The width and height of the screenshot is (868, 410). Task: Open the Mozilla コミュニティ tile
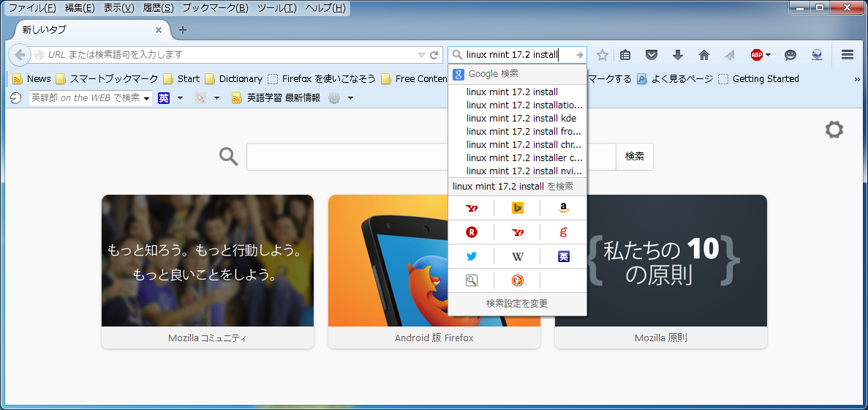(x=208, y=272)
